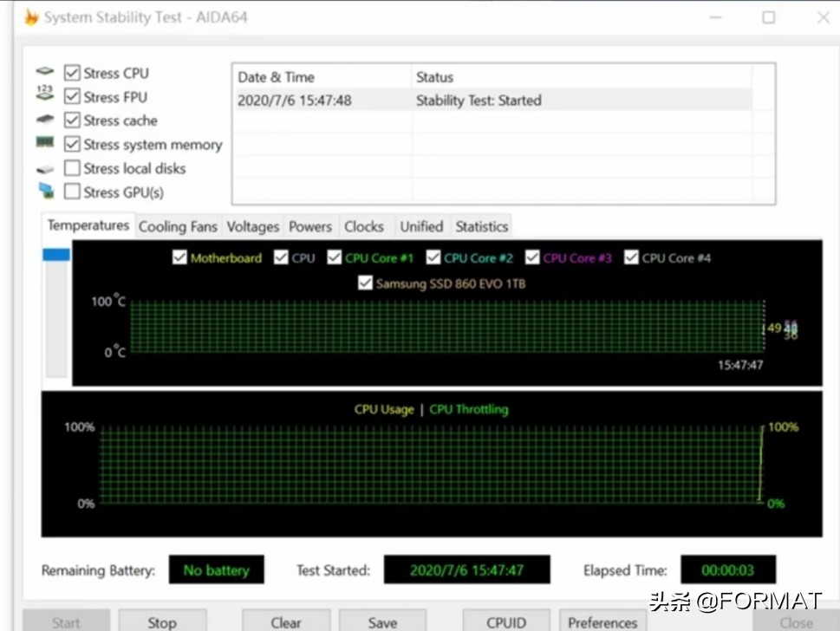
Task: Click the Clear button
Action: pos(286,621)
